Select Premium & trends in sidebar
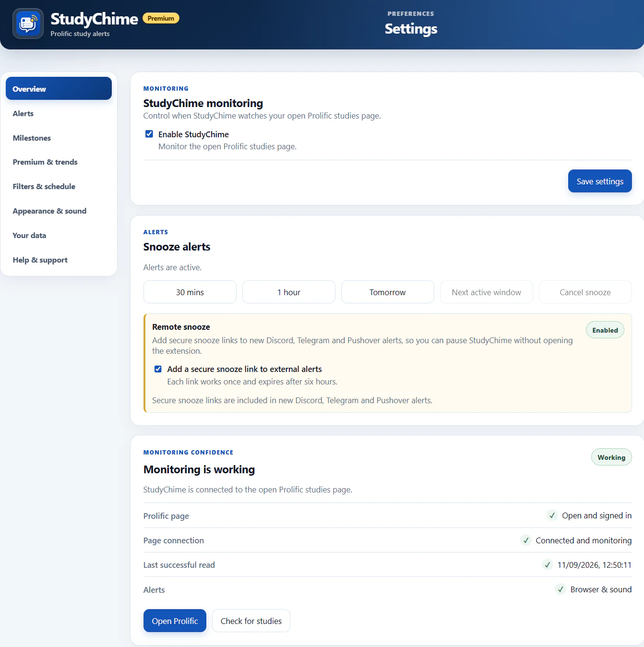The image size is (644, 647). (x=59, y=162)
